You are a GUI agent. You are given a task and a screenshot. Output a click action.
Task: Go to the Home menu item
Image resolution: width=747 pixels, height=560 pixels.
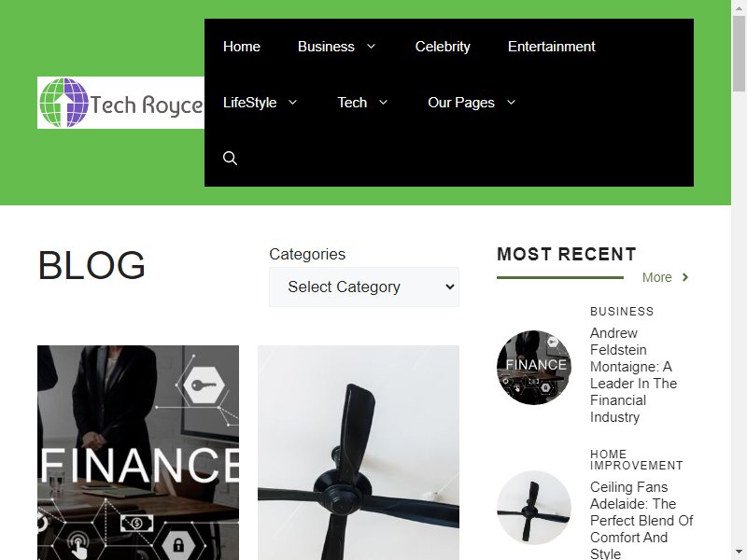pyautogui.click(x=242, y=47)
